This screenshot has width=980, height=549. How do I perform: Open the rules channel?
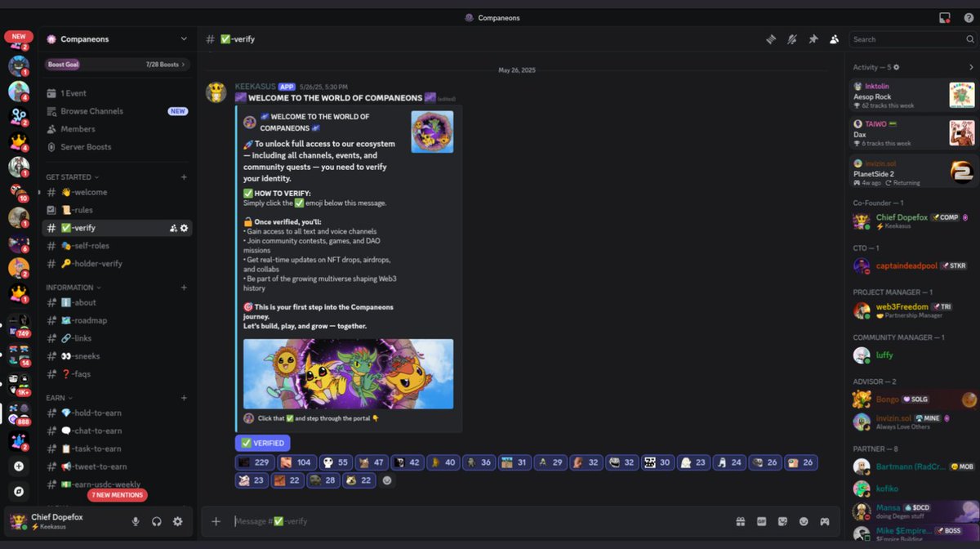coord(117,210)
